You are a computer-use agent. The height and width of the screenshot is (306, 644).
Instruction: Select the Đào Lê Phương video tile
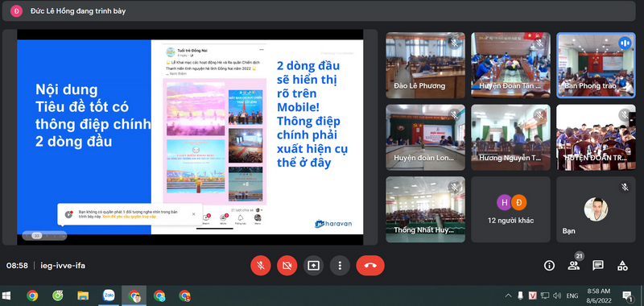(426, 65)
